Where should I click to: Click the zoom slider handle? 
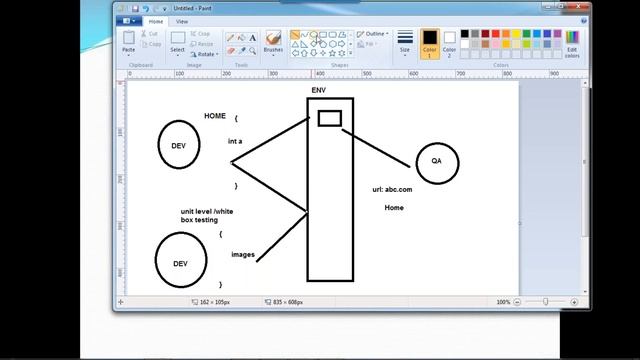[546, 302]
